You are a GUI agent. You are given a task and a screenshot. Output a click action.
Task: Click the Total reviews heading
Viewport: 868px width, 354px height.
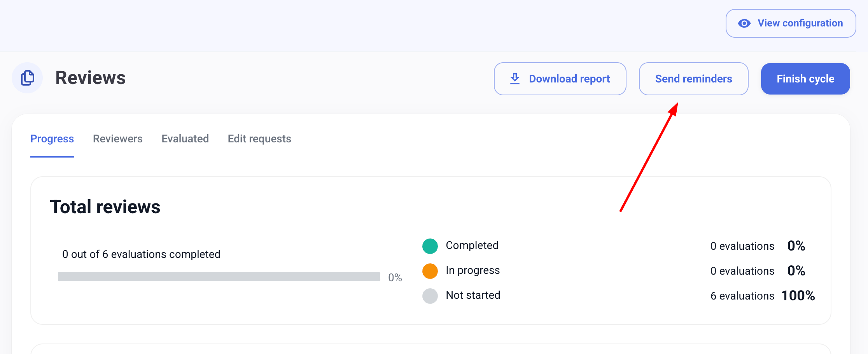tap(105, 207)
